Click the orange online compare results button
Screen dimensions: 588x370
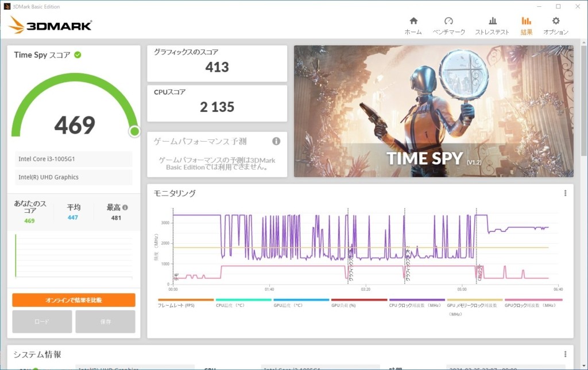pos(74,300)
